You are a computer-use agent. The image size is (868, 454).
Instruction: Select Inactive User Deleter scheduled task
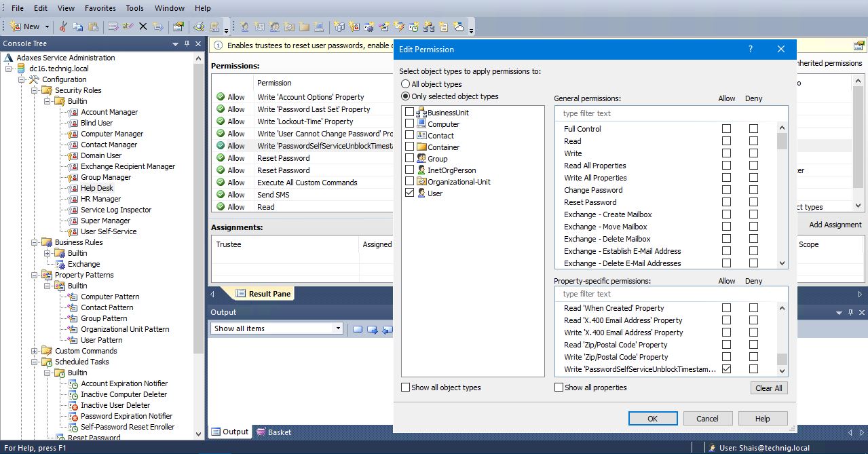pyautogui.click(x=115, y=405)
